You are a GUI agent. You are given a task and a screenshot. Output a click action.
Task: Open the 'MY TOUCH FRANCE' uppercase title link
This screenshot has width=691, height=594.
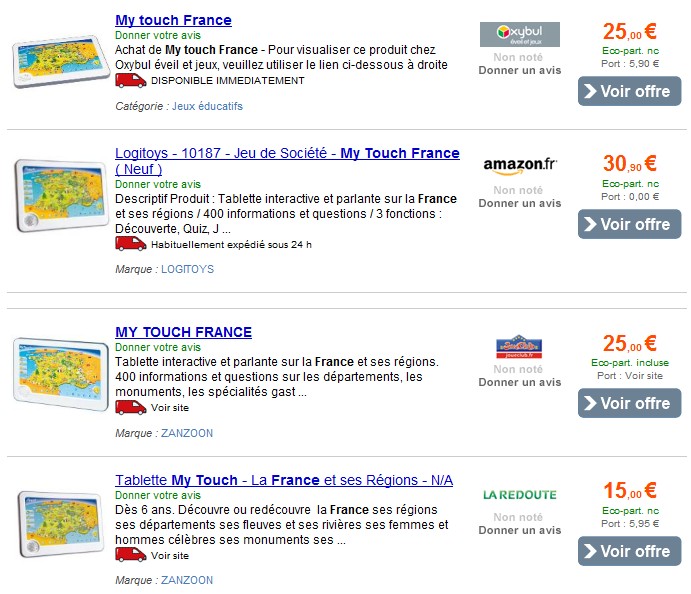pos(183,332)
